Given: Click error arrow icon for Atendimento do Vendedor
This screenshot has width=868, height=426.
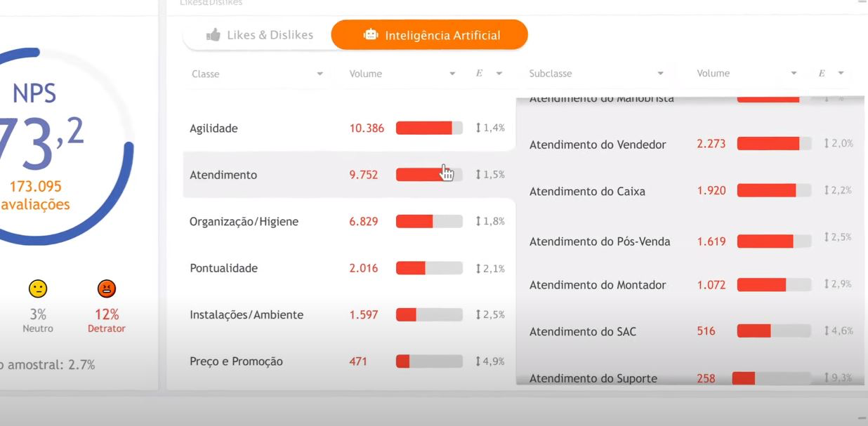Looking at the screenshot, I should (x=827, y=143).
